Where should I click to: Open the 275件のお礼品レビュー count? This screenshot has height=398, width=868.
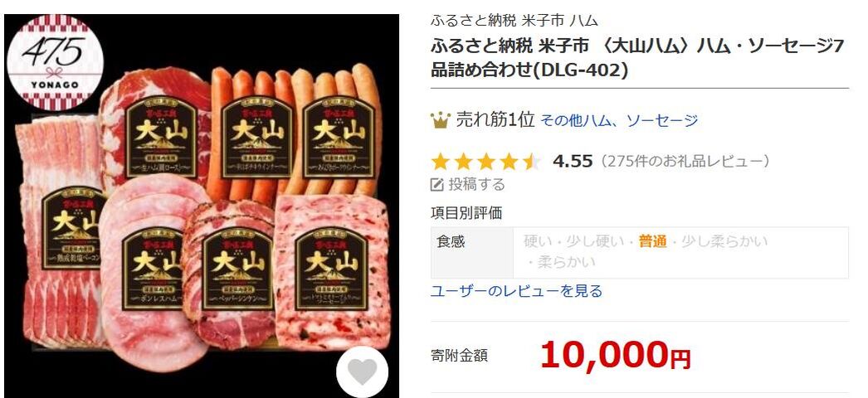pos(687,162)
